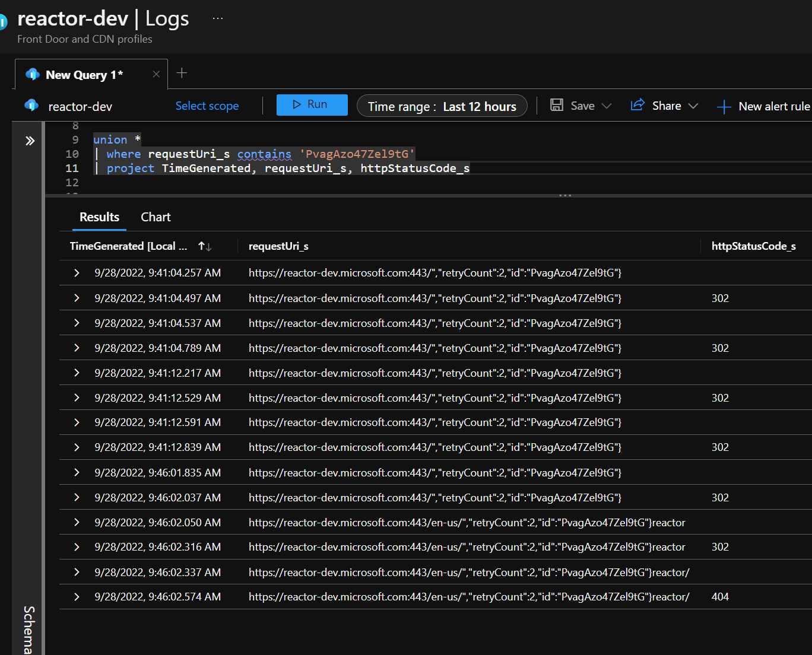Open the Time range Last 12 hours dropdown
The height and width of the screenshot is (655, 812).
(x=442, y=106)
